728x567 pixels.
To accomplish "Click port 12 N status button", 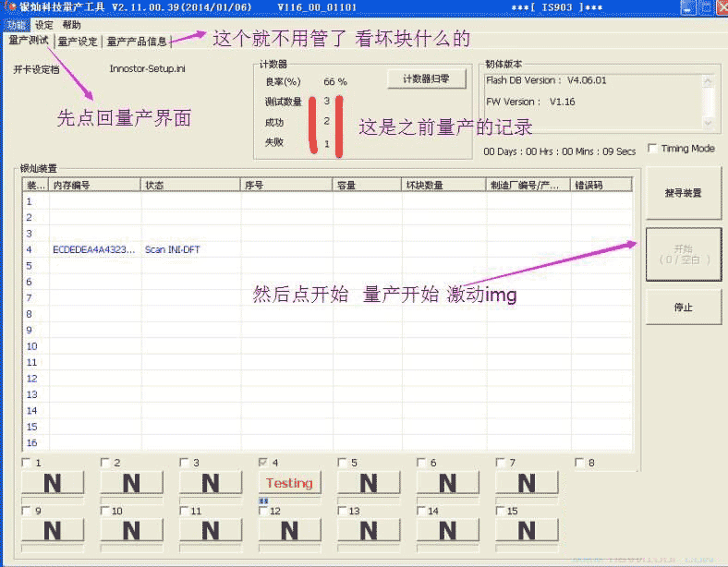I will pyautogui.click(x=289, y=530).
